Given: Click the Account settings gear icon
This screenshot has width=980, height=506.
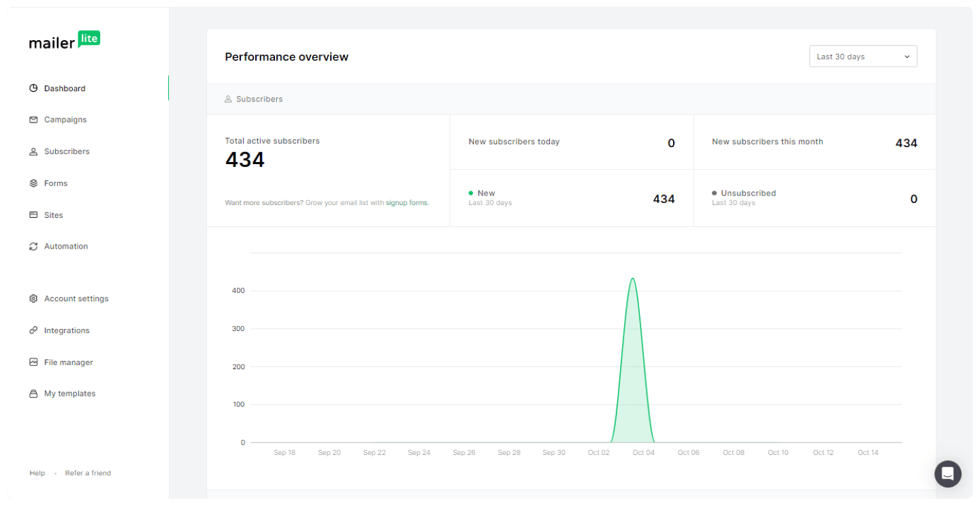Looking at the screenshot, I should pos(33,298).
